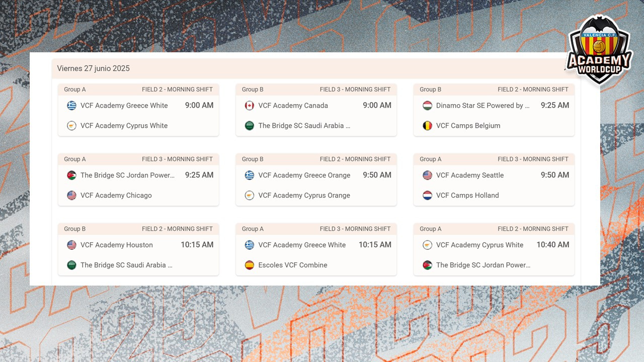Collapse the Viernes 27 junio 2025 header
This screenshot has height=362, width=644.
tap(316, 68)
